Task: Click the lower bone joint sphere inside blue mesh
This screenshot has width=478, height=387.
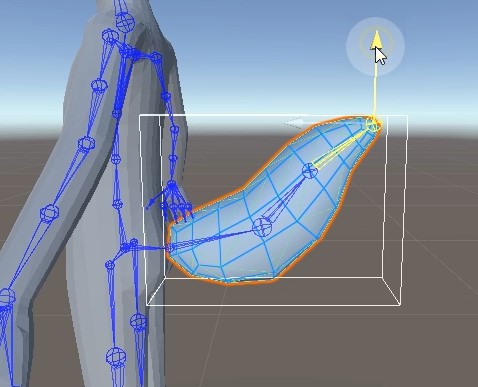Action: [x=262, y=227]
